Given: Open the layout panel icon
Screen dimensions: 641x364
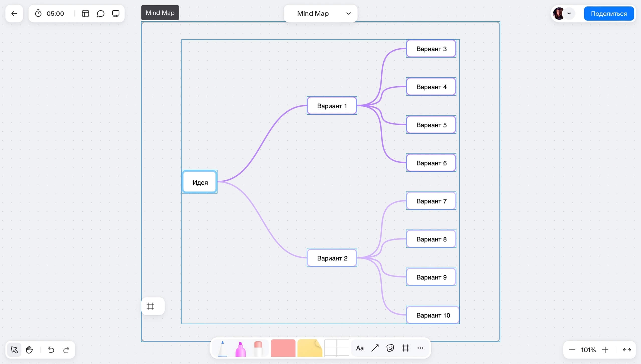Looking at the screenshot, I should tap(85, 14).
